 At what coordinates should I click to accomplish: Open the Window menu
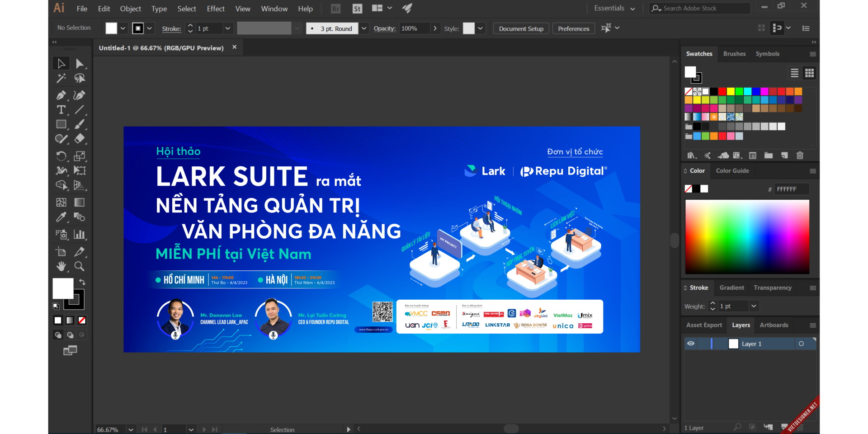pos(274,9)
